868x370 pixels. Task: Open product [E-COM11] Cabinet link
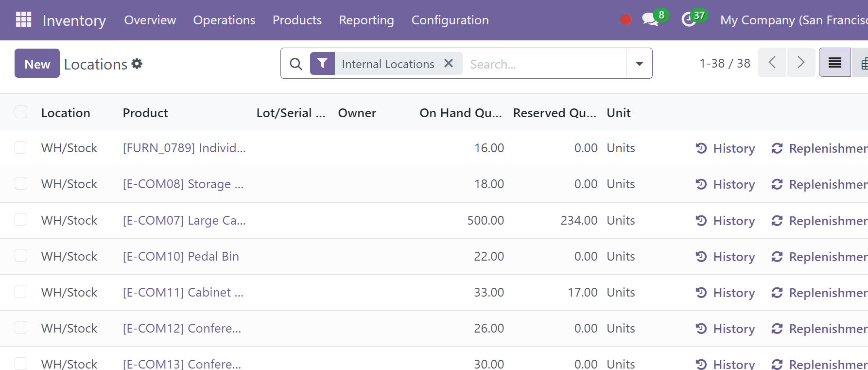183,292
